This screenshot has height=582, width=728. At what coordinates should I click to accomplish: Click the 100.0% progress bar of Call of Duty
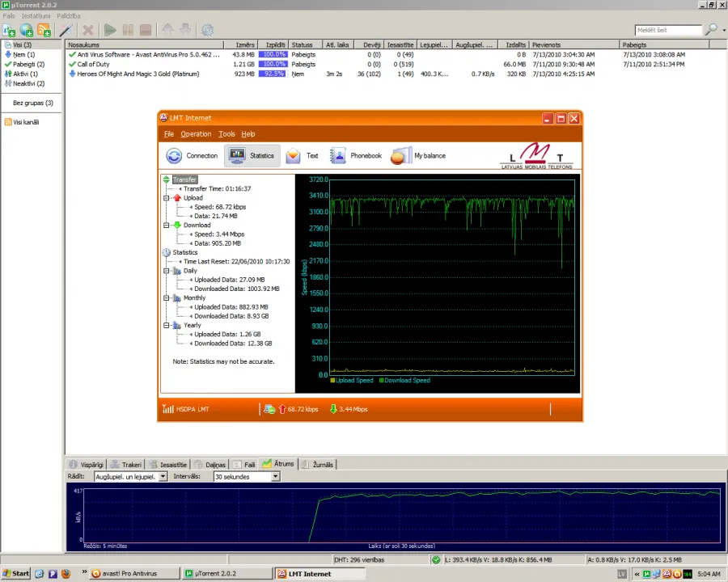(272, 64)
